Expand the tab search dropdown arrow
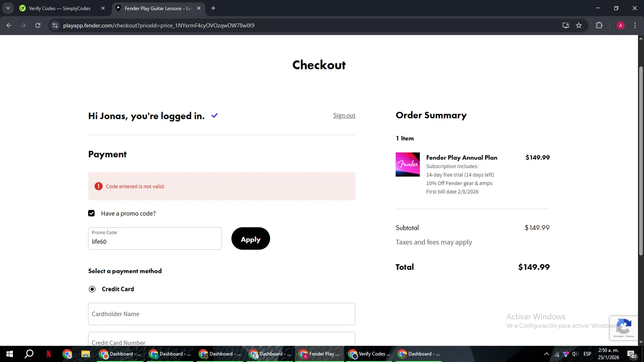 pyautogui.click(x=8, y=8)
